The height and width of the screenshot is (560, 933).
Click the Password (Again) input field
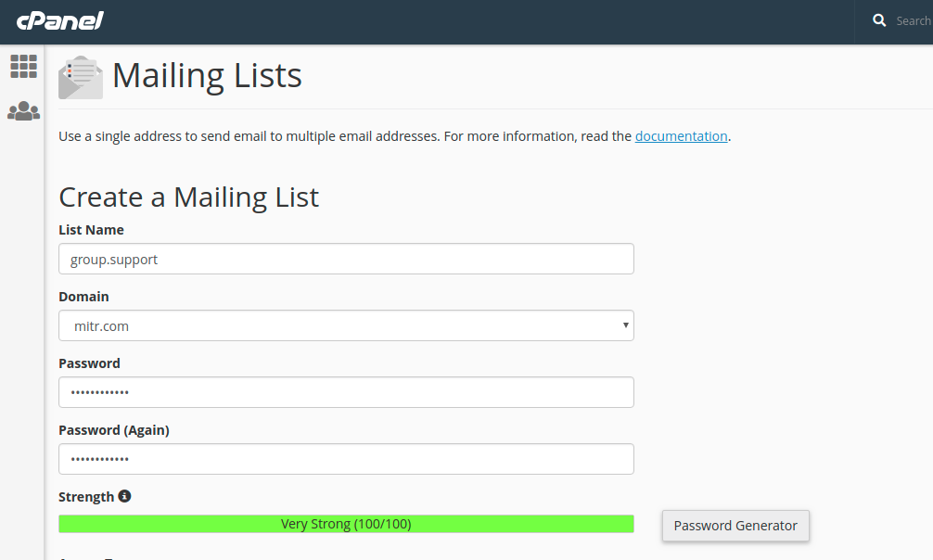pyautogui.click(x=346, y=459)
